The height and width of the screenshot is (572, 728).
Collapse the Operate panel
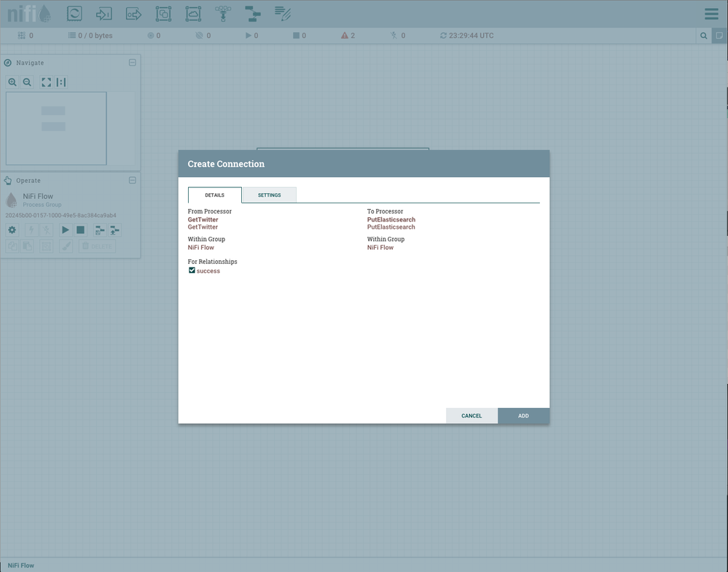click(x=133, y=180)
